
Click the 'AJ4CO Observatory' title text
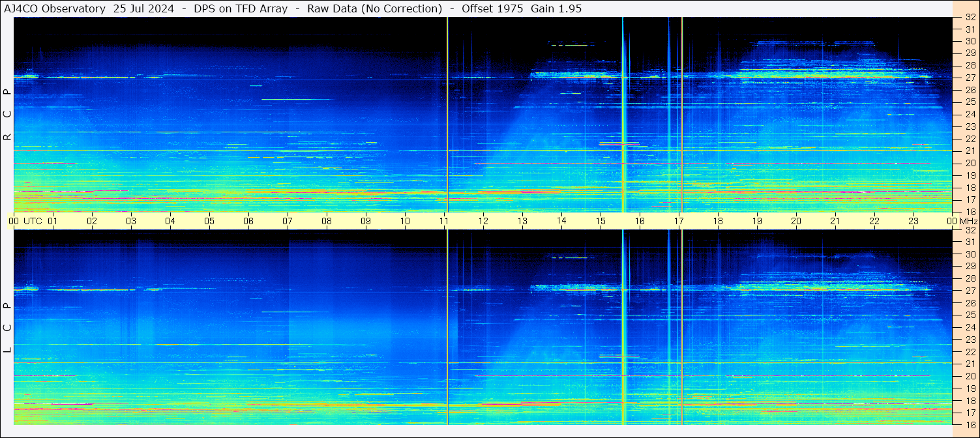click(55, 8)
